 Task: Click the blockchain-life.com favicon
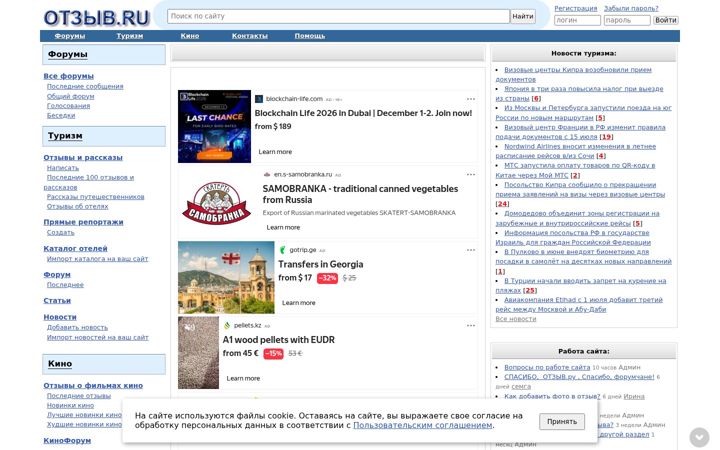point(259,99)
